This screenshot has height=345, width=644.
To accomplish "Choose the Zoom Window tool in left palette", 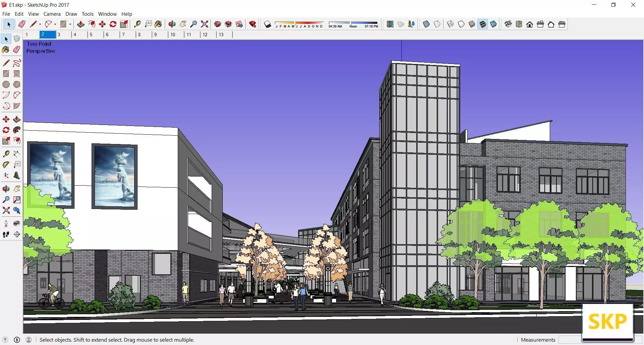I will (x=17, y=200).
